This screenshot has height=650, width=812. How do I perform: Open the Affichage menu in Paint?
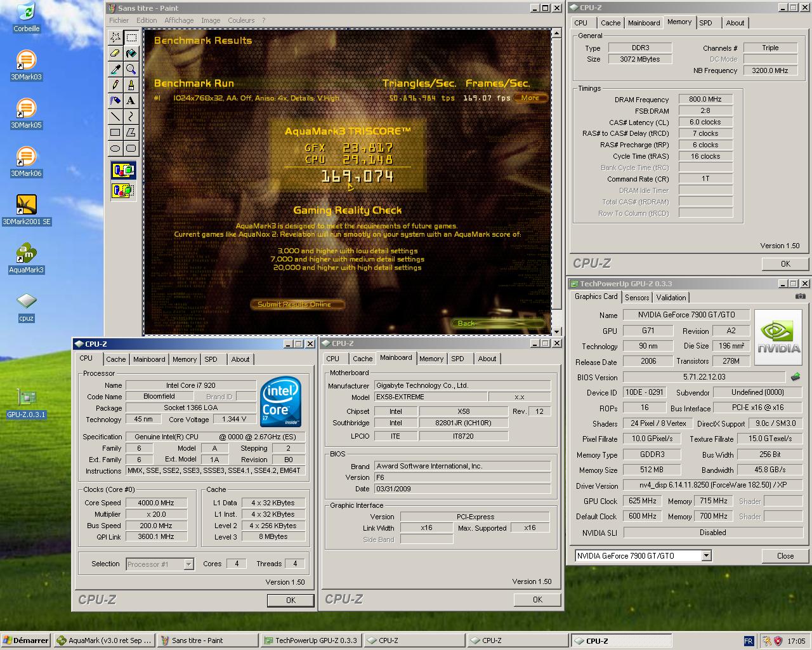tap(179, 20)
